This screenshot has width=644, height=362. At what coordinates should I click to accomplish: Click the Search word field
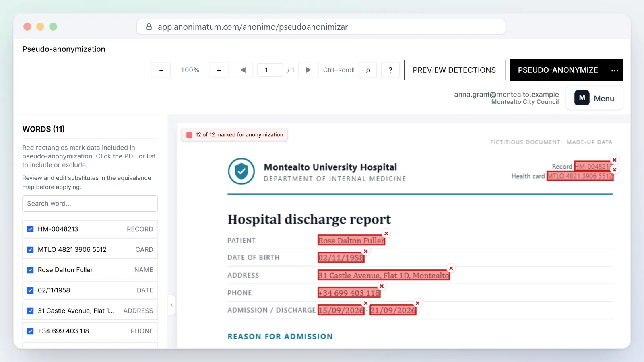[90, 204]
